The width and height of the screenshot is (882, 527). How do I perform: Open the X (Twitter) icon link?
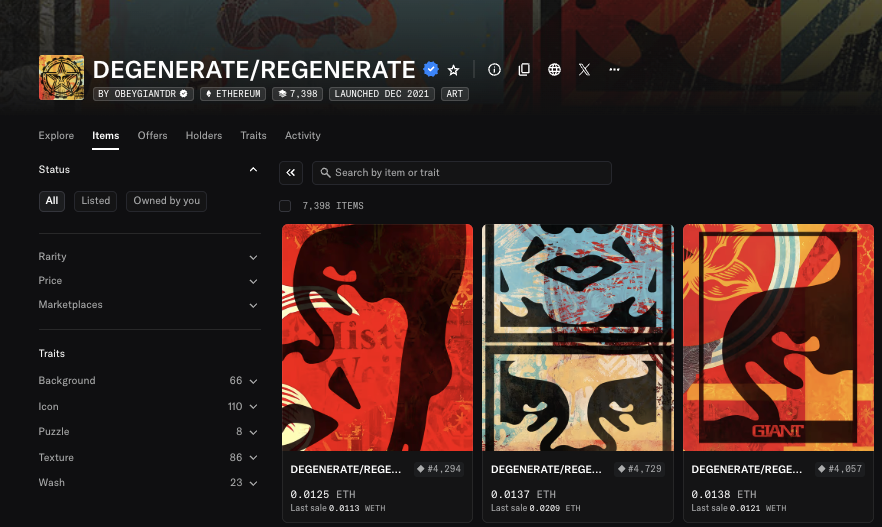[584, 69]
